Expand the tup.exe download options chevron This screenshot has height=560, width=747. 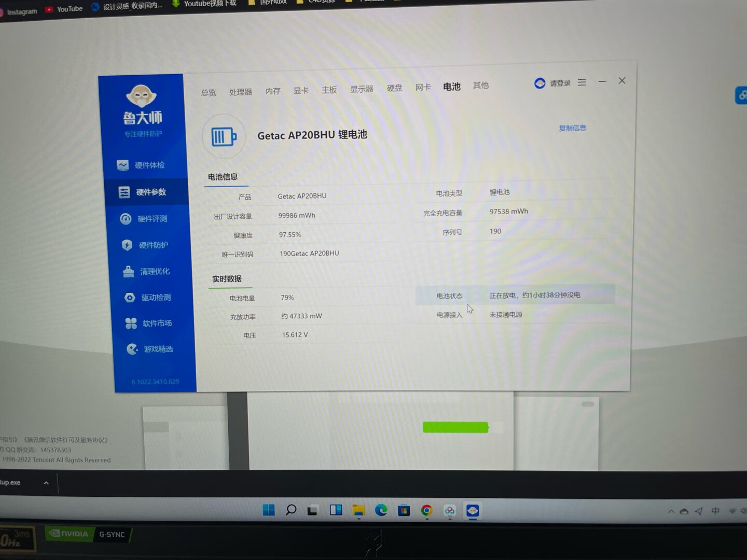click(x=46, y=483)
